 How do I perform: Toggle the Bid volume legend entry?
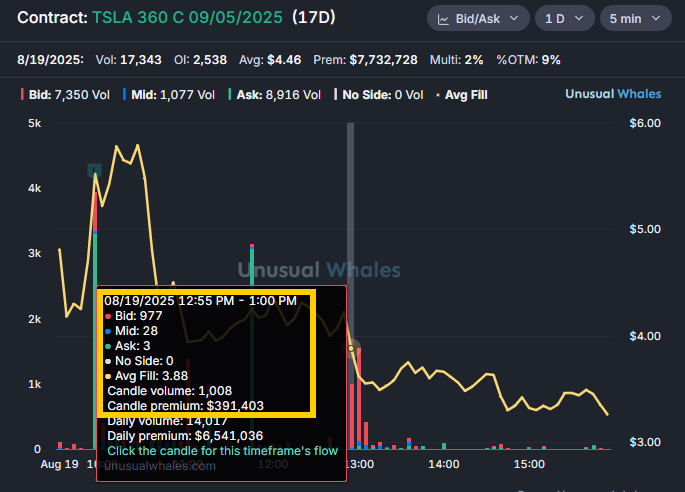click(x=65, y=95)
